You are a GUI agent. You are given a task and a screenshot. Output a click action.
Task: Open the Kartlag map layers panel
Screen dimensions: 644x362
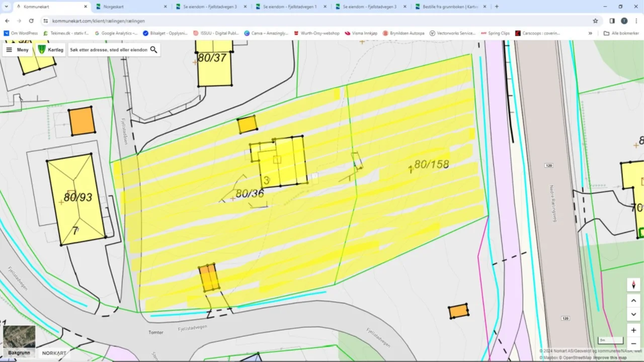(50, 50)
